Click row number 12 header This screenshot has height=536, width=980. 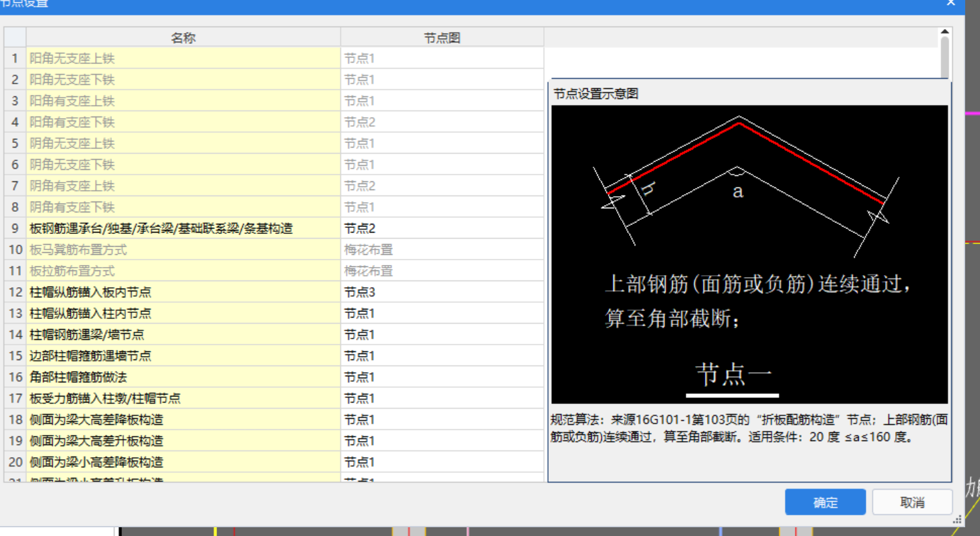[x=15, y=292]
